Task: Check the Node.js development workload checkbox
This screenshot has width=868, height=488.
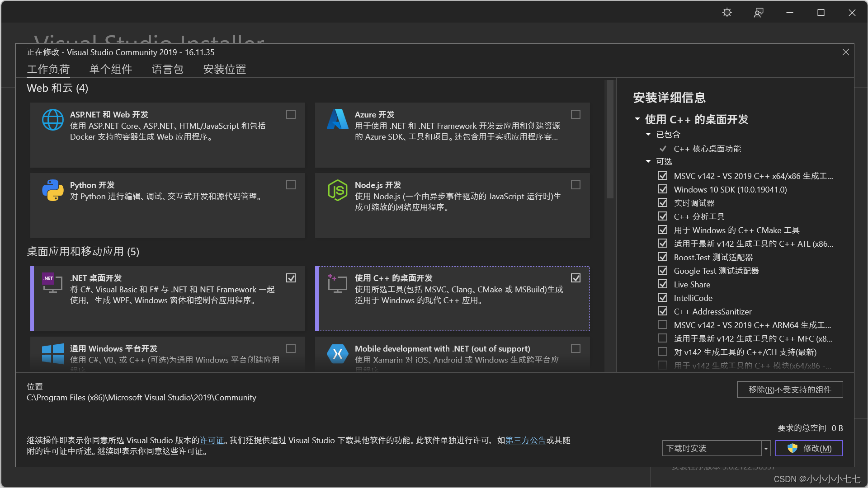Action: pos(576,185)
